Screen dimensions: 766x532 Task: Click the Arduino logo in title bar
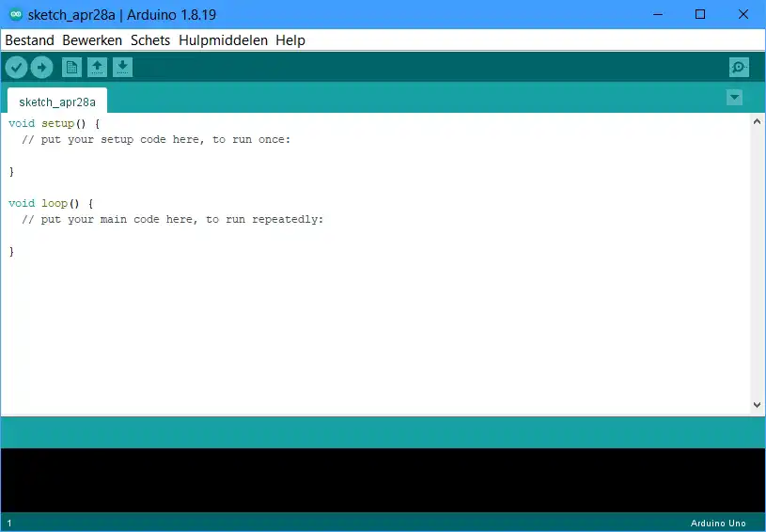[15, 14]
